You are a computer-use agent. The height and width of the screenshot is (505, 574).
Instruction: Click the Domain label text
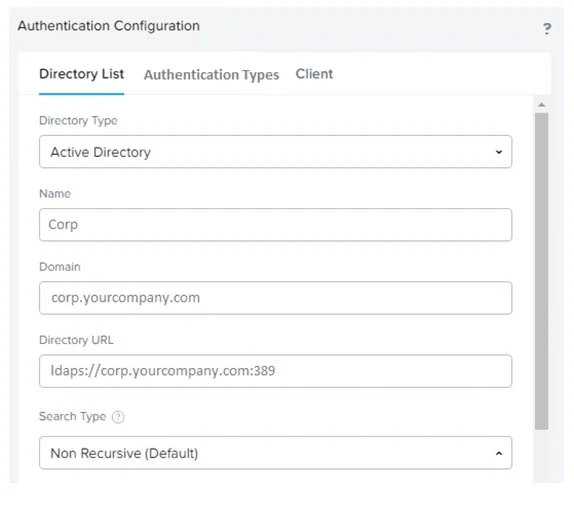click(60, 267)
